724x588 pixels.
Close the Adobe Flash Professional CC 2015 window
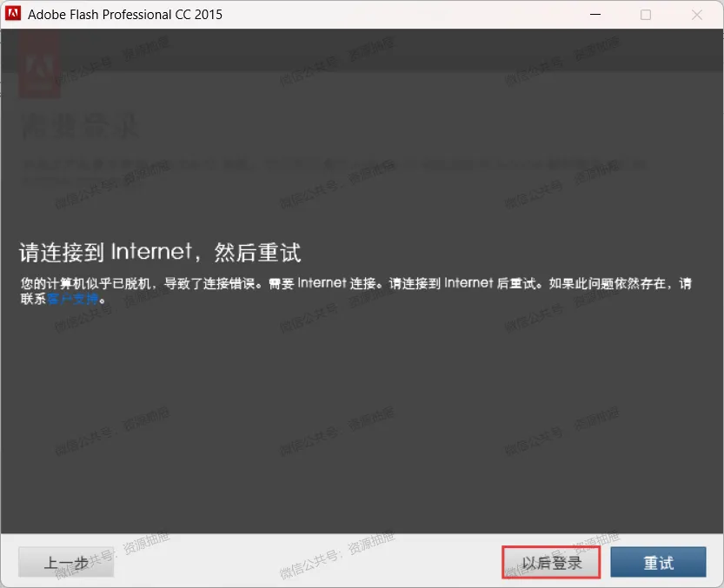(x=697, y=15)
